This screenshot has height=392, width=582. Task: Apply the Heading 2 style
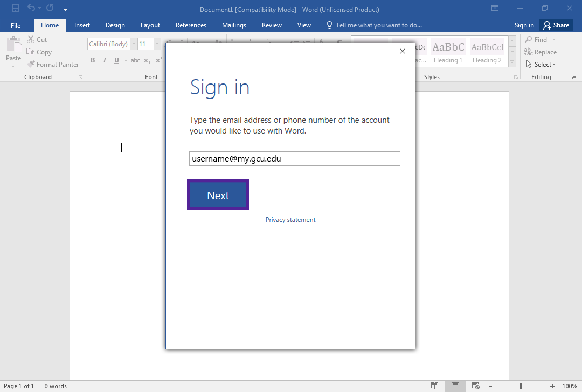[x=487, y=51]
